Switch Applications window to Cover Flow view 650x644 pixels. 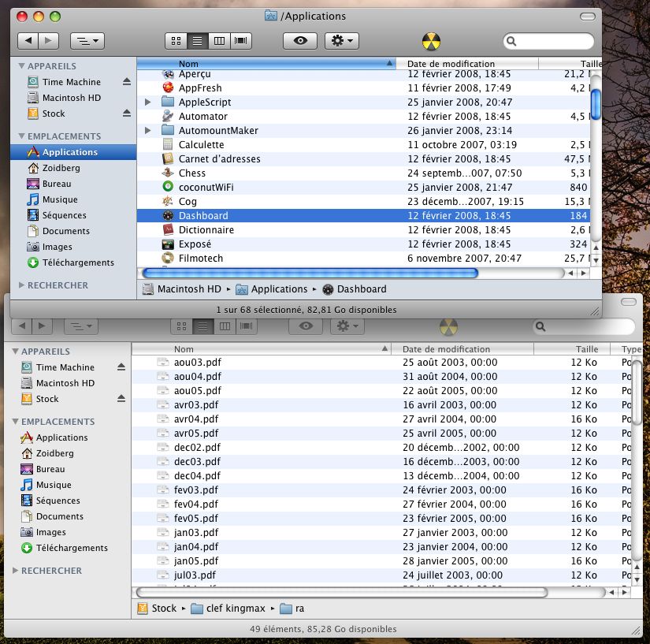(x=241, y=41)
